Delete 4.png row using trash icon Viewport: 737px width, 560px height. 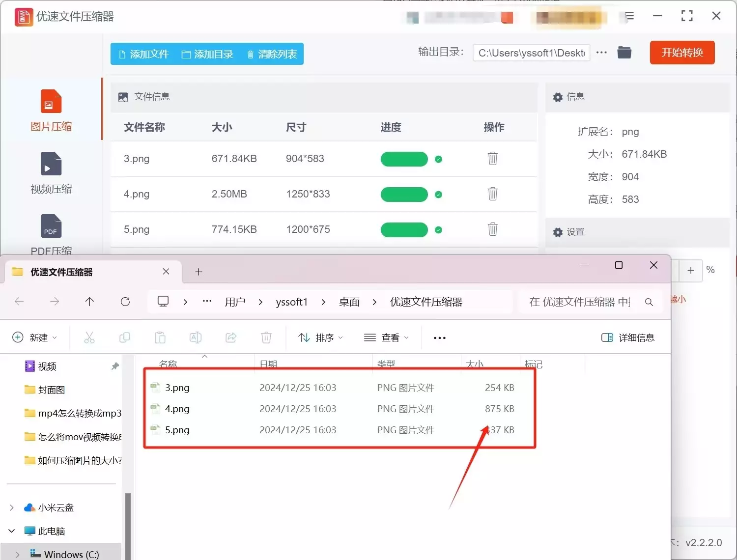pyautogui.click(x=493, y=194)
